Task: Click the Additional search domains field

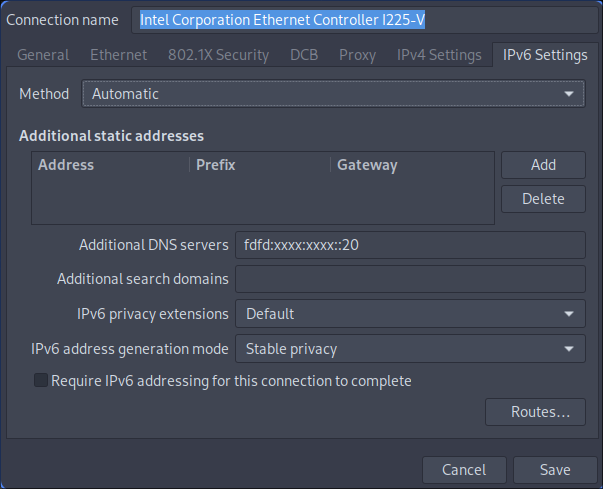Action: pos(410,279)
